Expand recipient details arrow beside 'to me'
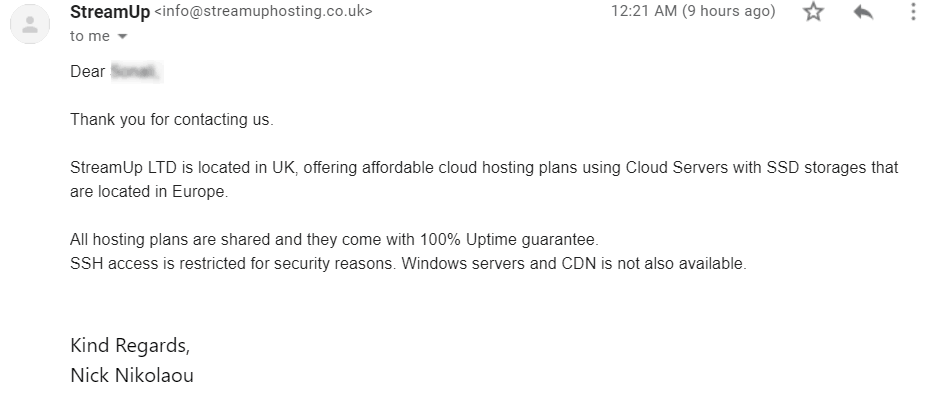The width and height of the screenshot is (933, 407). (123, 37)
